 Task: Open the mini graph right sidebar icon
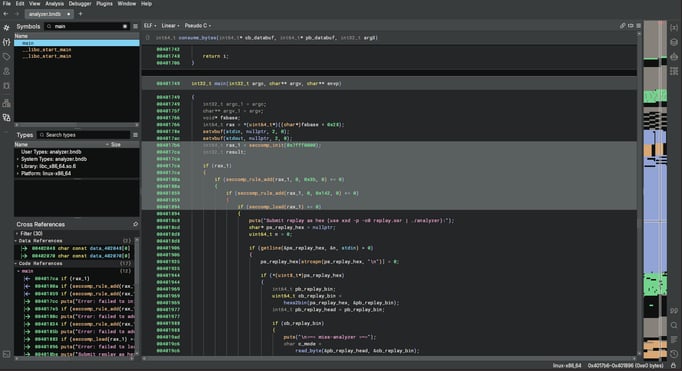674,71
